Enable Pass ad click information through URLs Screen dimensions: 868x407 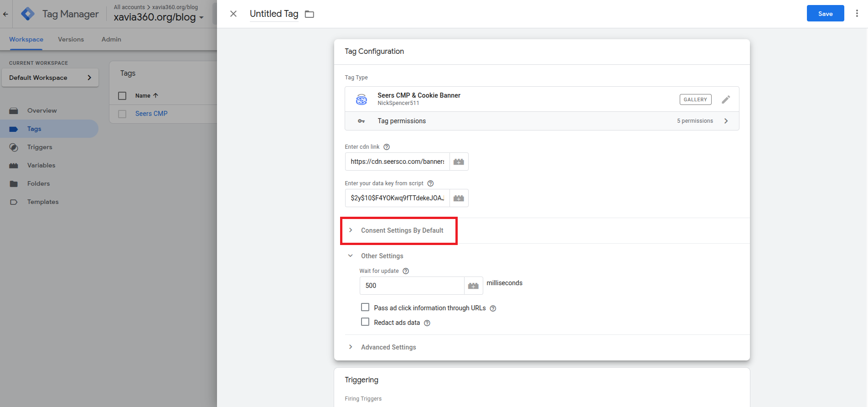click(365, 308)
